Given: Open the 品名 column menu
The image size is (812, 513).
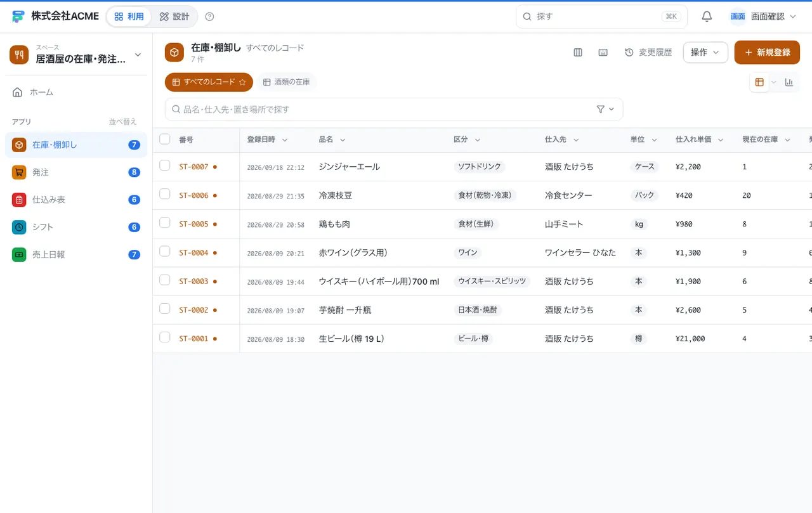Looking at the screenshot, I should click(343, 140).
